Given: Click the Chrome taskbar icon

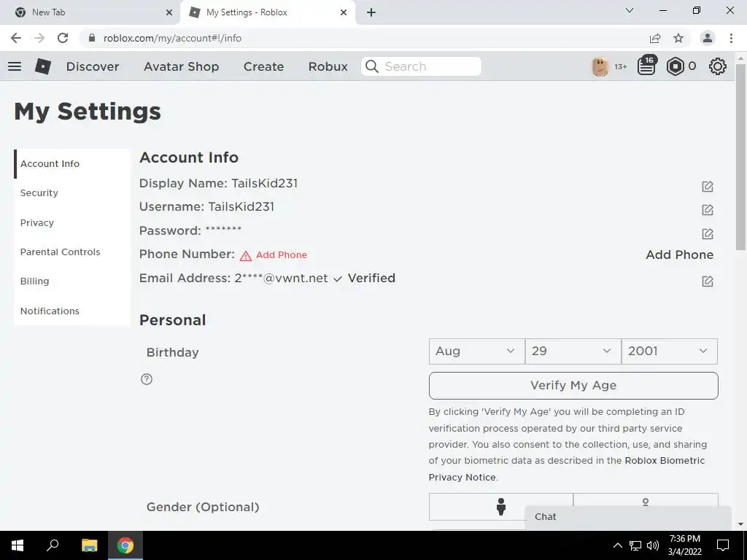Looking at the screenshot, I should click(x=125, y=545).
